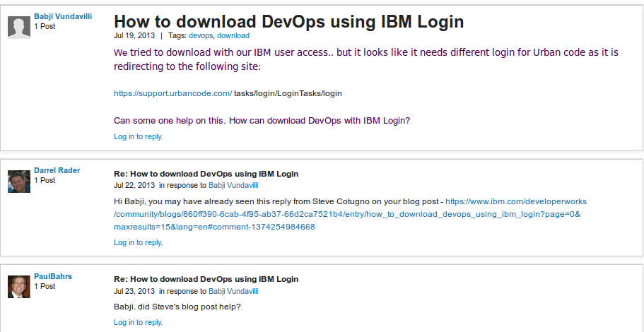Click Darrel's reply title Re: How to download
This screenshot has width=644, height=332.
(206, 174)
